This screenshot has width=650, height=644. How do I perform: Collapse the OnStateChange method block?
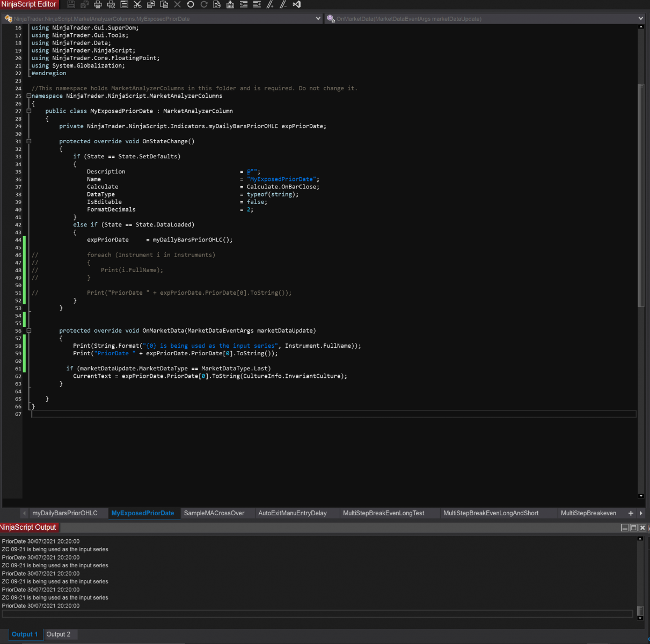(29, 142)
